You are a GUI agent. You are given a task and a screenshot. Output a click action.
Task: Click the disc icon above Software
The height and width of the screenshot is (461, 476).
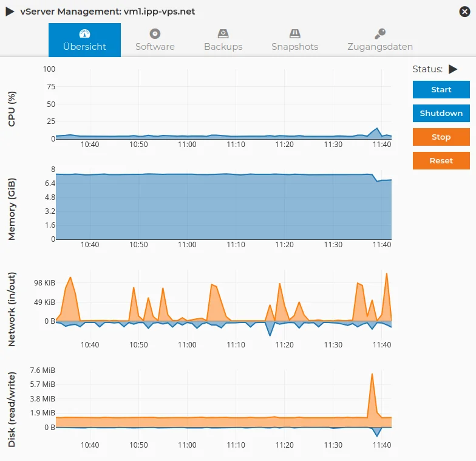(155, 34)
